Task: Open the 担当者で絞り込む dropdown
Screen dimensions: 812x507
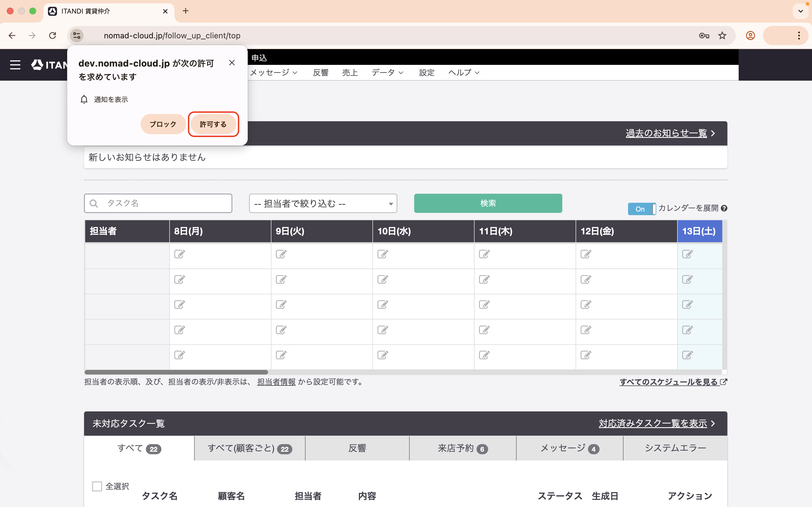Action: (323, 203)
